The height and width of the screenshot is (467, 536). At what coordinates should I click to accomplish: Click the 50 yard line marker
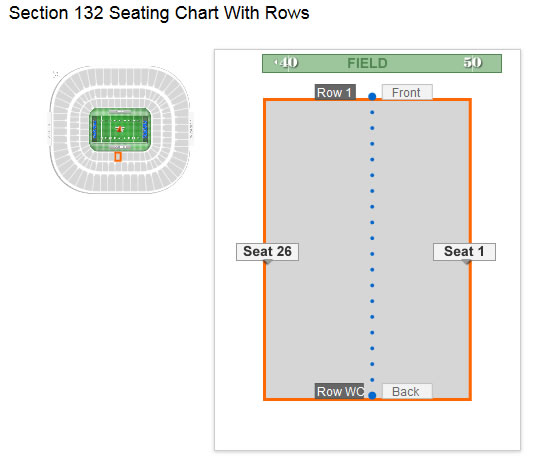[x=473, y=63]
